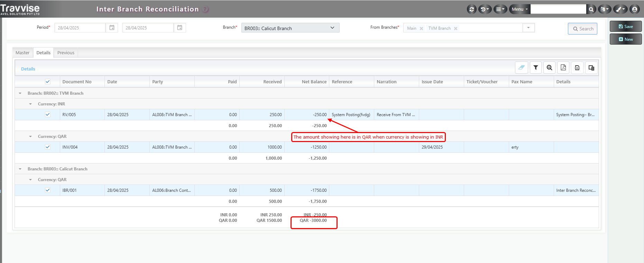Click Receive From TVM narration cell
This screenshot has height=263, width=644.
pyautogui.click(x=396, y=114)
